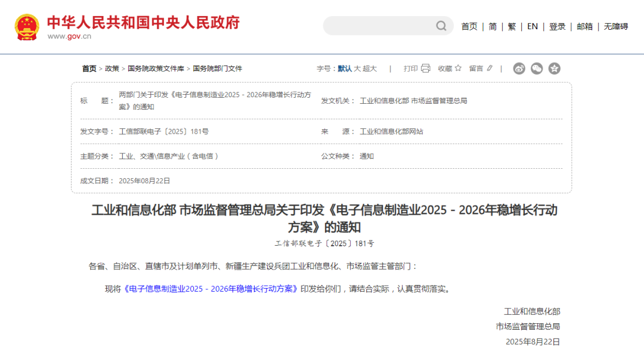This screenshot has height=359, width=644.
Task: Open 首页 in top navigation
Action: (469, 27)
